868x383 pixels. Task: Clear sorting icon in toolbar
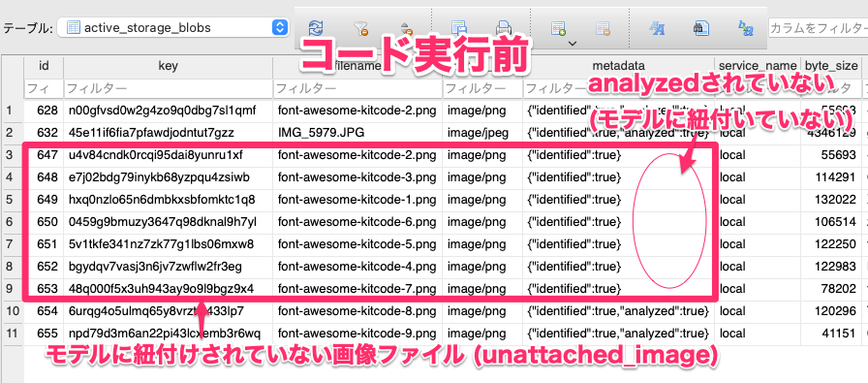406,29
